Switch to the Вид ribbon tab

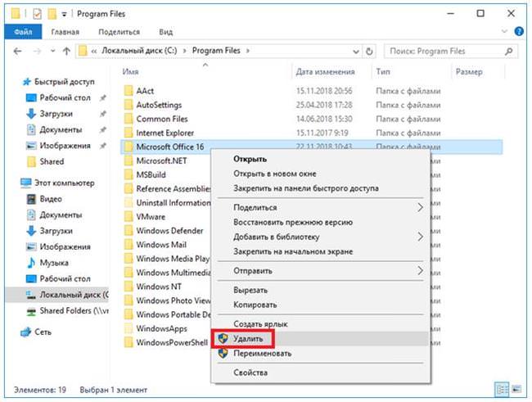(x=165, y=32)
